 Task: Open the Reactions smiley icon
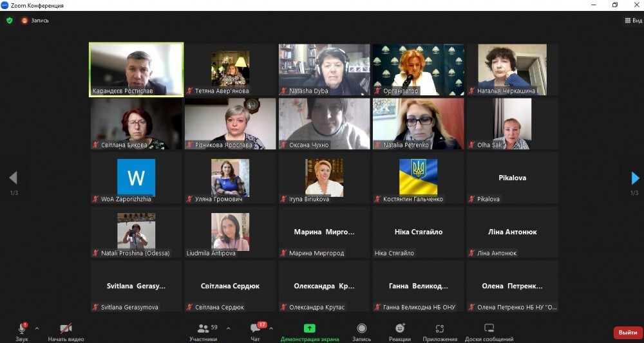(x=400, y=328)
